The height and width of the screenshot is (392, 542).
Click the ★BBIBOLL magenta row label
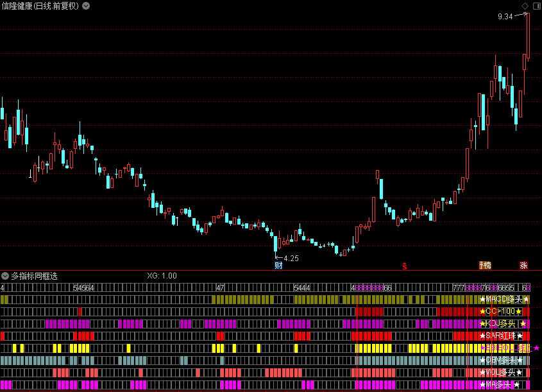tap(510, 348)
